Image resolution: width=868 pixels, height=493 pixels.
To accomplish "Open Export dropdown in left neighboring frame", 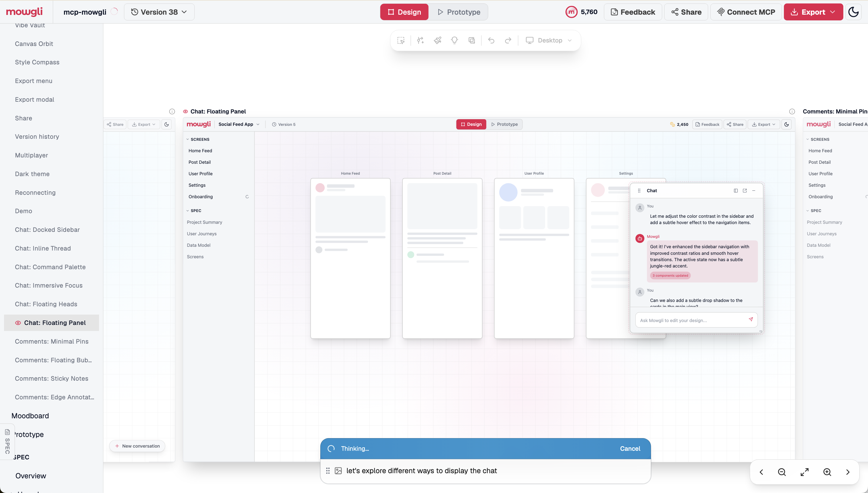I will pyautogui.click(x=144, y=124).
